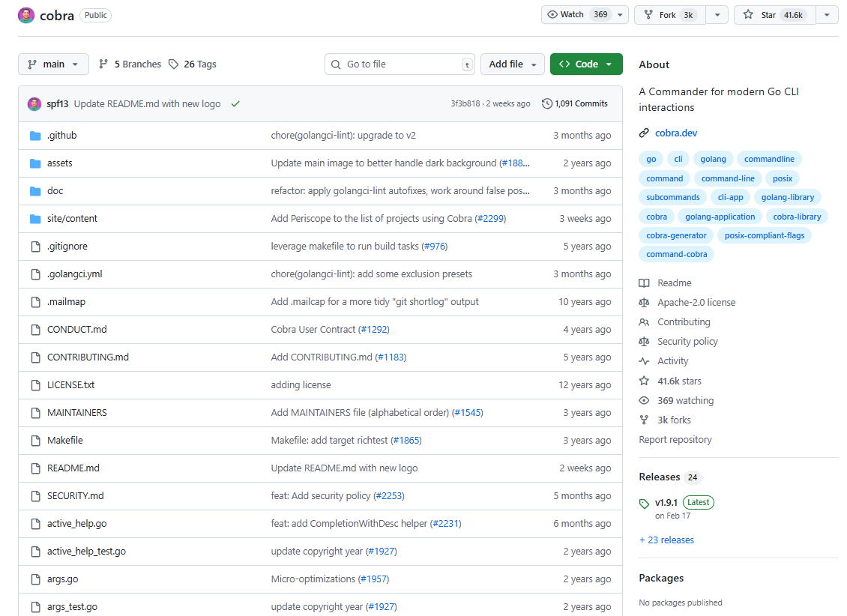Click the Readme book icon
Viewport: 847px width, 616px height.
click(x=644, y=283)
